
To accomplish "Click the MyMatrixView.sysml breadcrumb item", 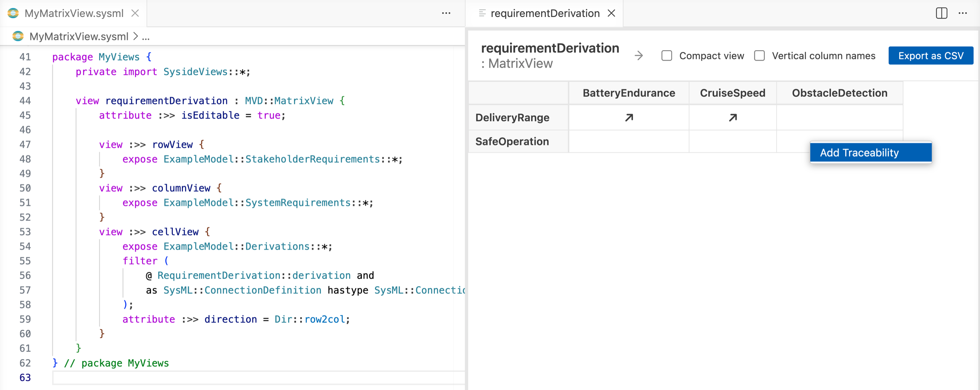I will tap(79, 36).
